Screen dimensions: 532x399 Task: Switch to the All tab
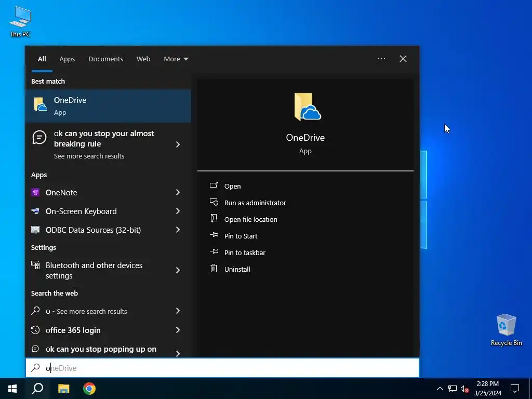(x=42, y=59)
